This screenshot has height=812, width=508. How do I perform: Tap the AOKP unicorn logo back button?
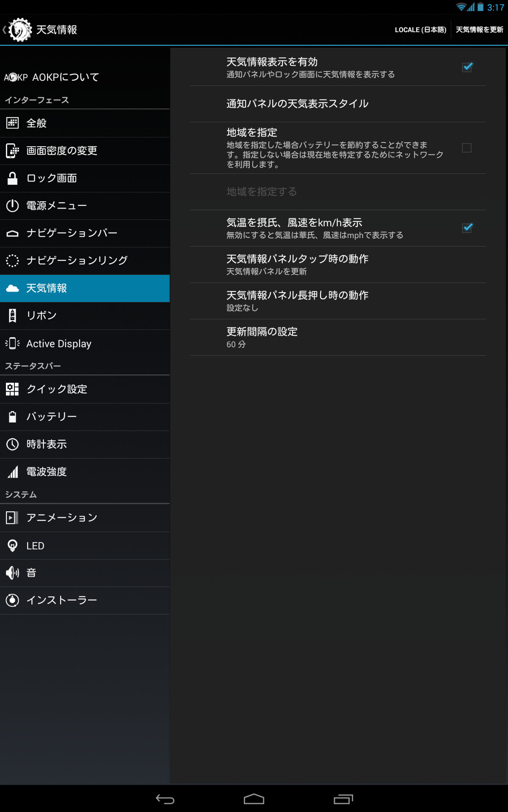[x=18, y=30]
